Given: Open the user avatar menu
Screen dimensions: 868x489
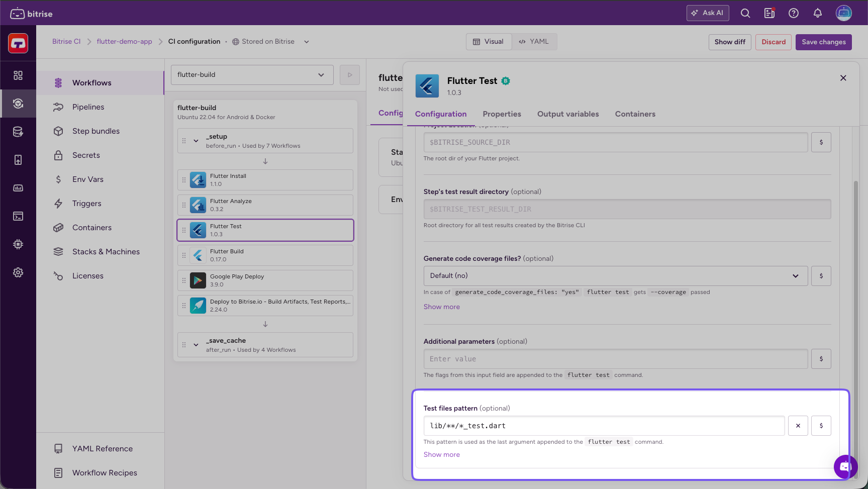Looking at the screenshot, I should 844,13.
